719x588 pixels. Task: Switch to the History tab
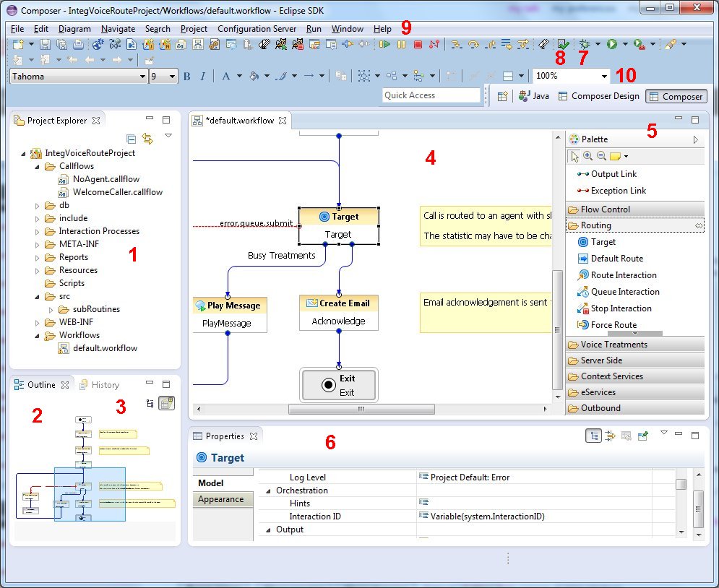click(100, 385)
